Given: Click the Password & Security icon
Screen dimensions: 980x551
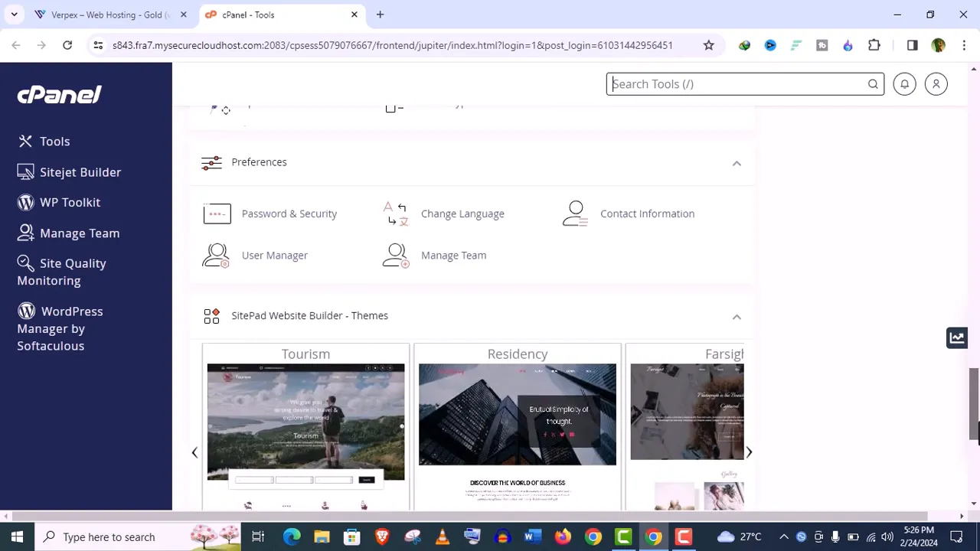Looking at the screenshot, I should coord(217,214).
